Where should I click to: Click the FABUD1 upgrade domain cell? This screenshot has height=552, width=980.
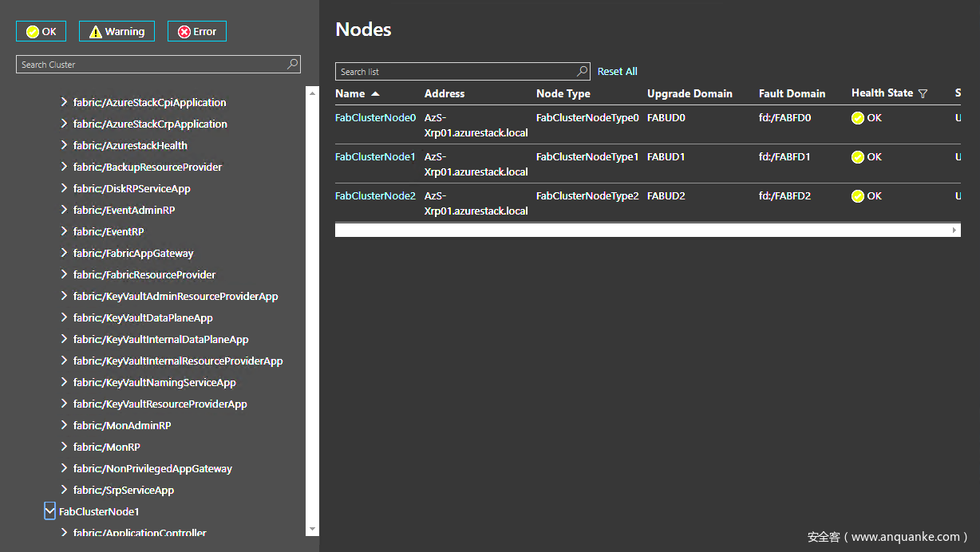click(666, 156)
